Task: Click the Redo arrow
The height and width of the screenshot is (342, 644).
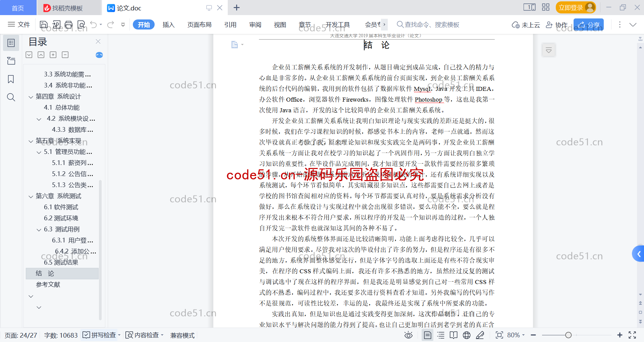Action: point(110,24)
